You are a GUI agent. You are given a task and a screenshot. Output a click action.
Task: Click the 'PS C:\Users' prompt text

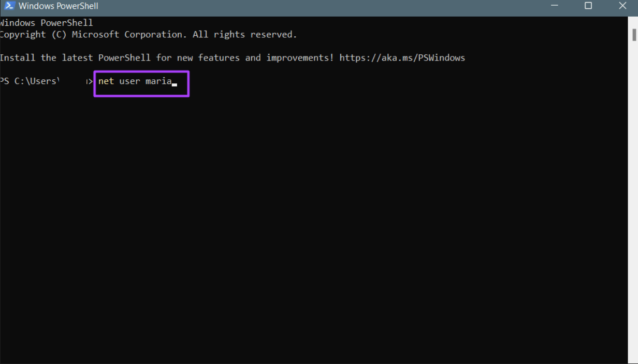(30, 81)
